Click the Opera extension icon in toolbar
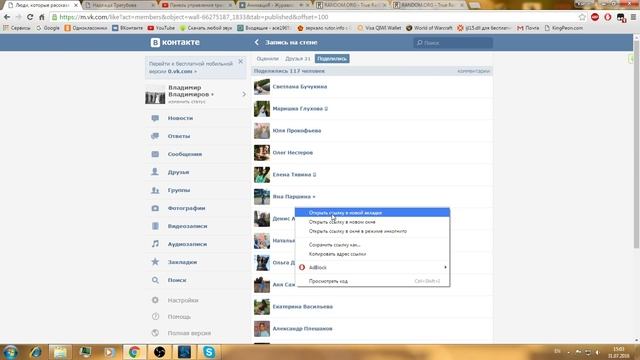This screenshot has height=360, width=640. click(608, 17)
